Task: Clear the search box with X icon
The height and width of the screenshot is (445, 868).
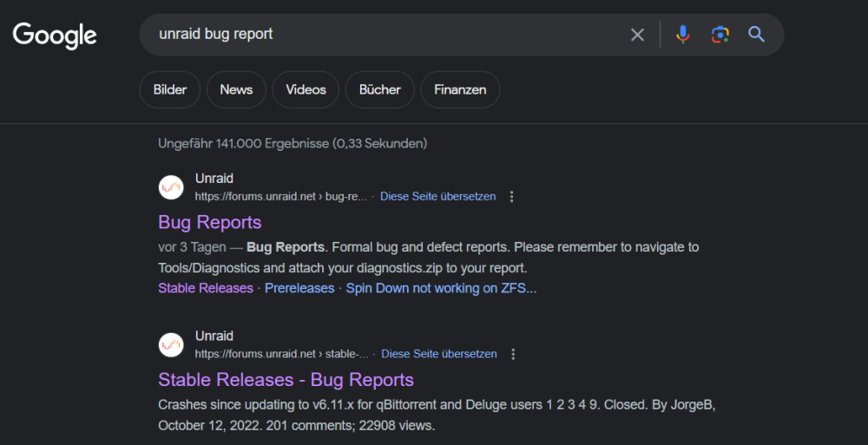Action: point(637,35)
